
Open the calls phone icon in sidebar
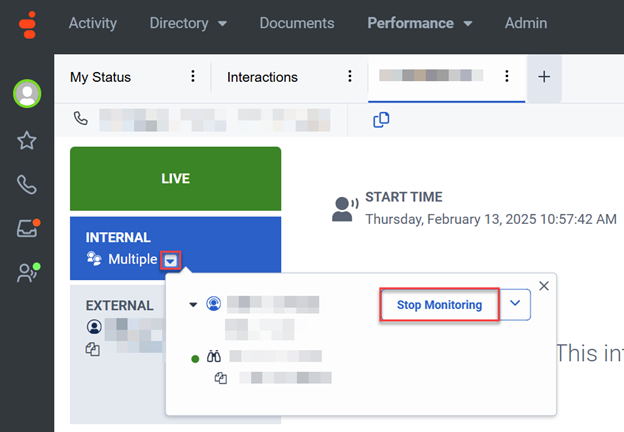tap(27, 184)
